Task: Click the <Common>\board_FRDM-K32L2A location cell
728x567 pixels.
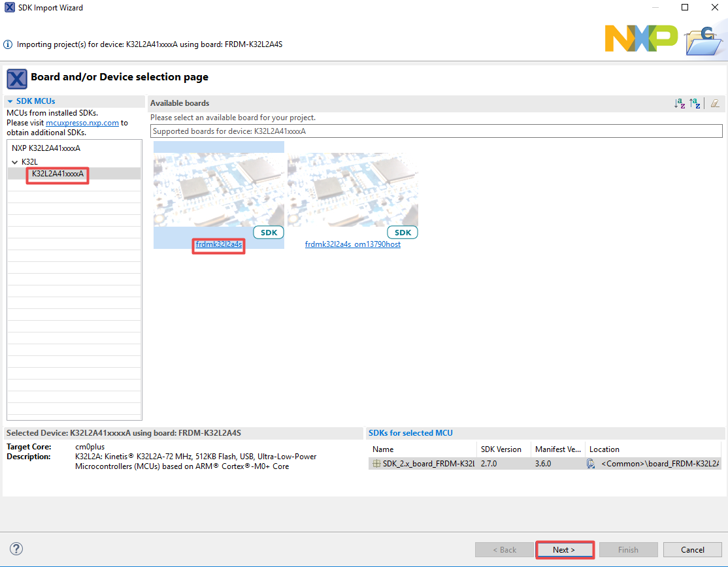Action: [x=660, y=464]
